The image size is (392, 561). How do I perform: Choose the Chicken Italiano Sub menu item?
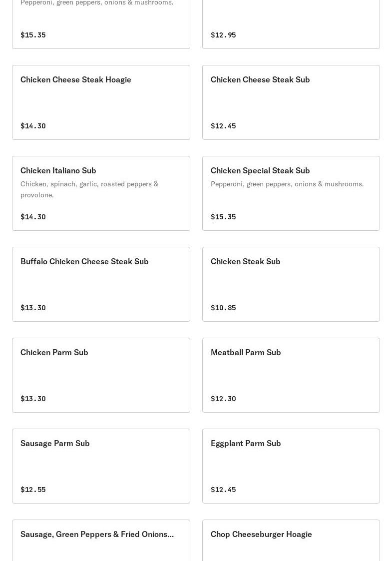point(101,193)
